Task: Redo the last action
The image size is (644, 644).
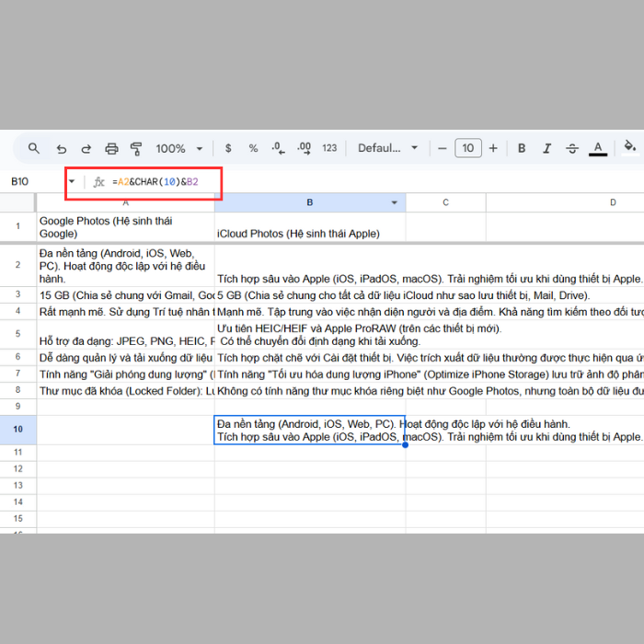Action: click(x=86, y=149)
